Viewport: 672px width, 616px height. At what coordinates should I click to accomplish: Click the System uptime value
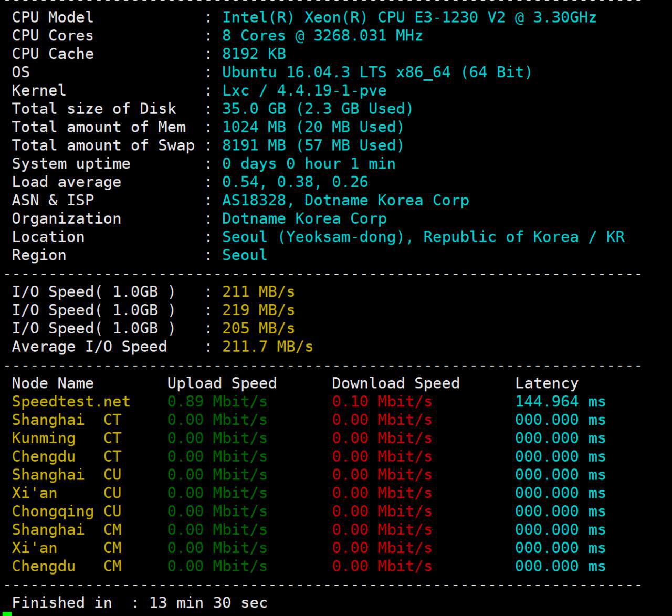[308, 164]
